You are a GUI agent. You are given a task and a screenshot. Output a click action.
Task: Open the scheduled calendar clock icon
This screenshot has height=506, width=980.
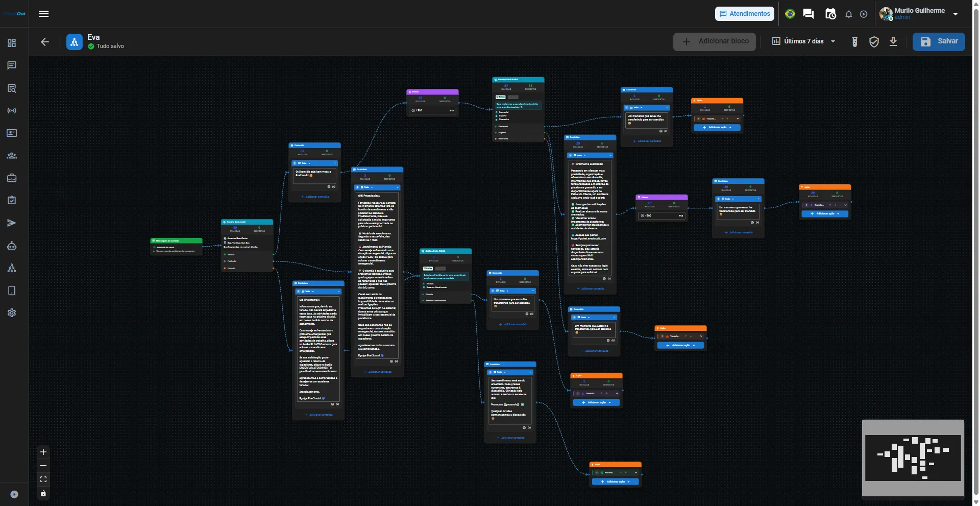(x=830, y=14)
